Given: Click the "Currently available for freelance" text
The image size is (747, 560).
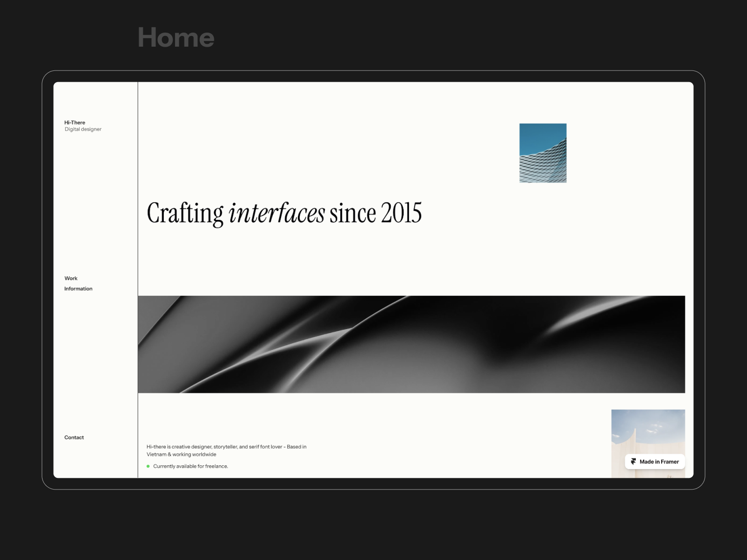Looking at the screenshot, I should coord(190,466).
